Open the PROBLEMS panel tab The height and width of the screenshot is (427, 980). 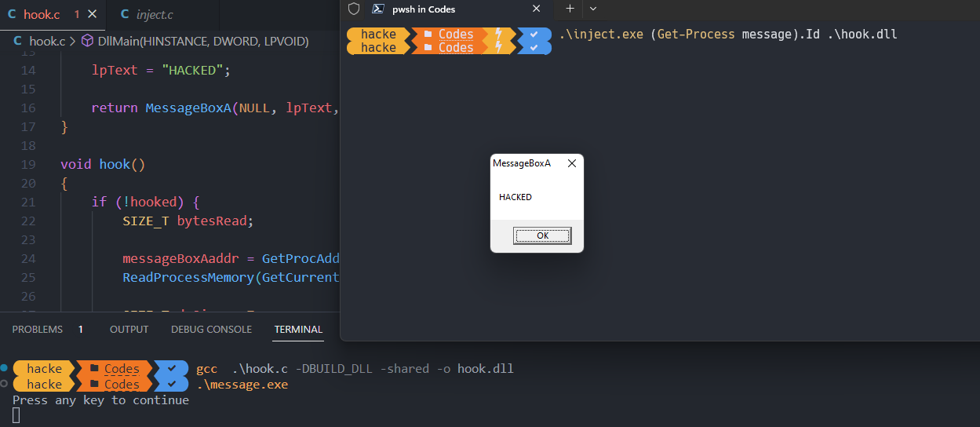coord(38,329)
